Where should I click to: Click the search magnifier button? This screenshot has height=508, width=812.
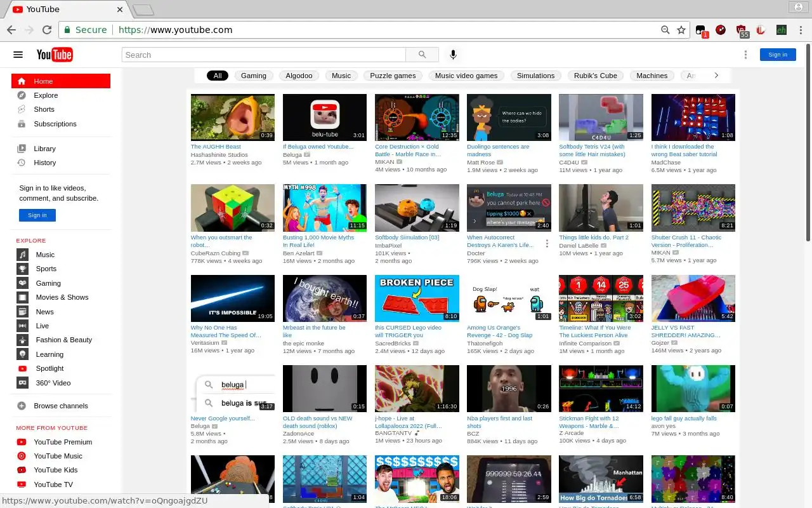422,55
